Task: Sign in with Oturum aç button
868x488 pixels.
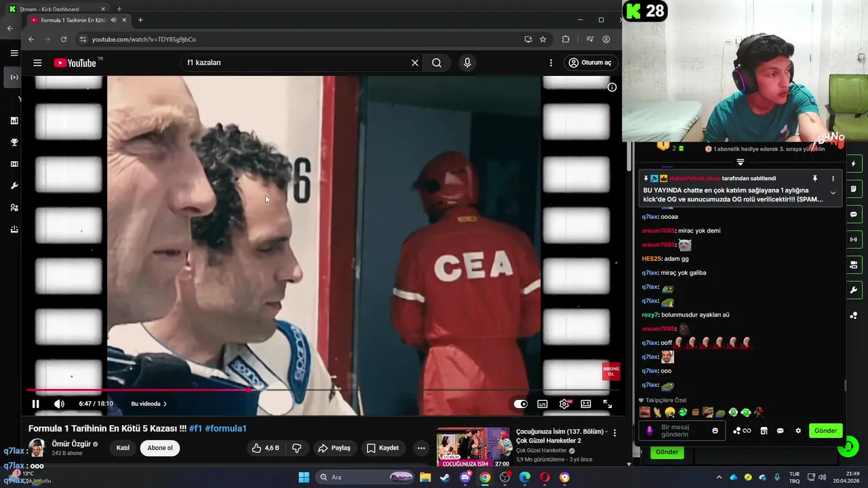Action: 591,63
